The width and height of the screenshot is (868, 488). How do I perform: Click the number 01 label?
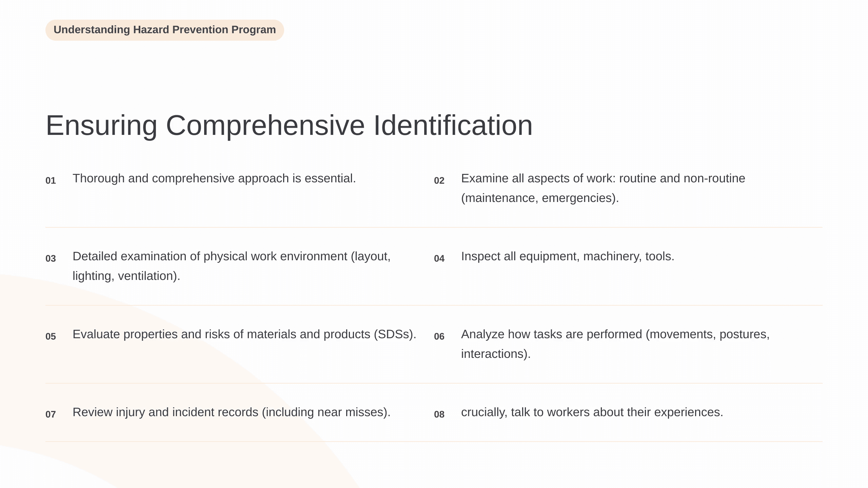pos(51,181)
